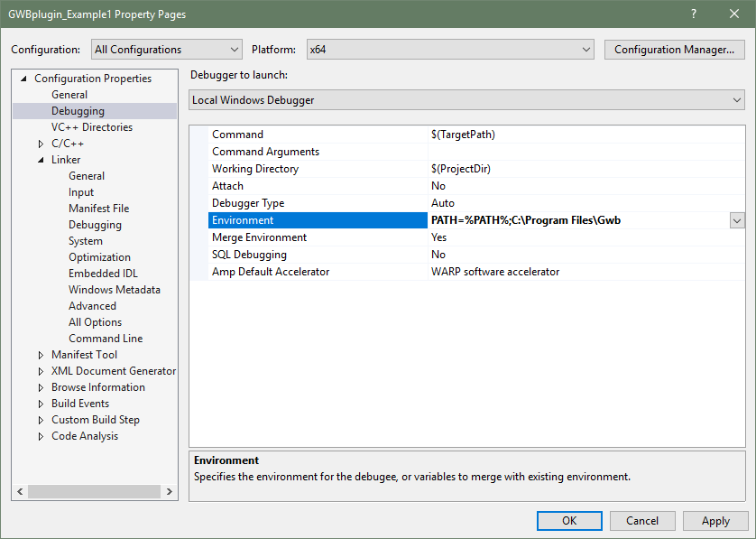Select Linker Optimization page
This screenshot has height=539, width=756.
[99, 257]
